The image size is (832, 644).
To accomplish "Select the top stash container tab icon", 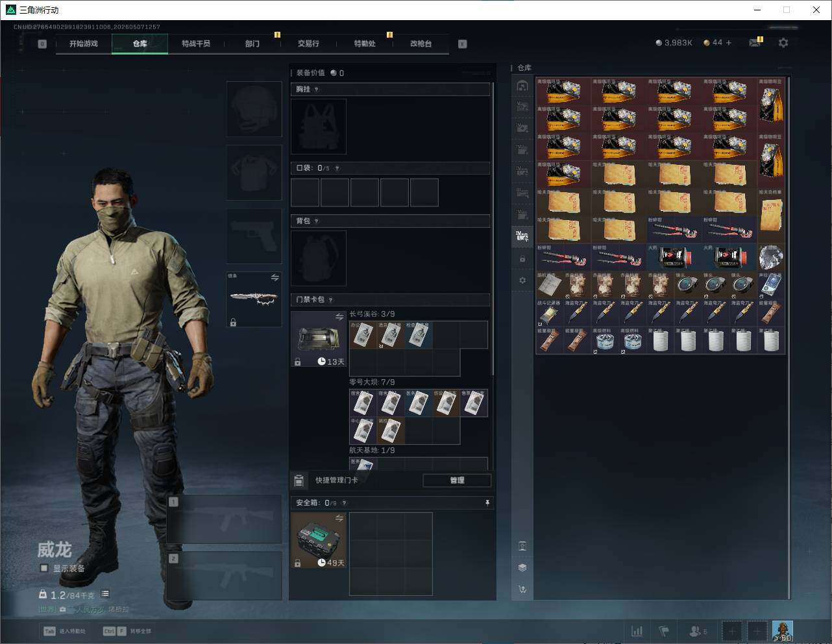I will click(522, 86).
